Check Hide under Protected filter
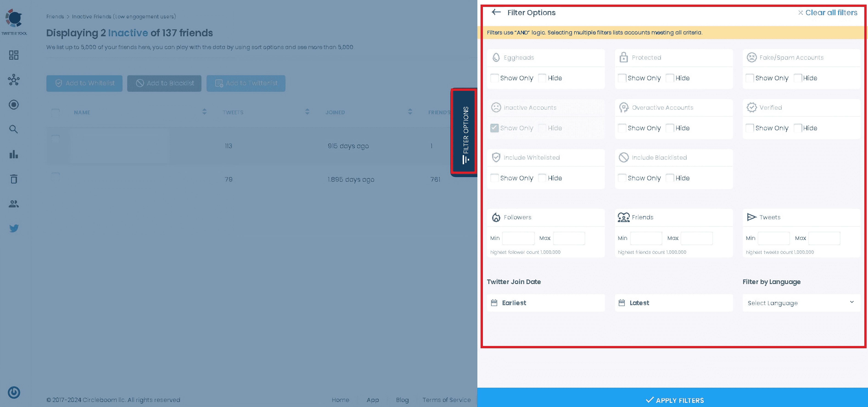Image resolution: width=868 pixels, height=407 pixels. [x=670, y=78]
